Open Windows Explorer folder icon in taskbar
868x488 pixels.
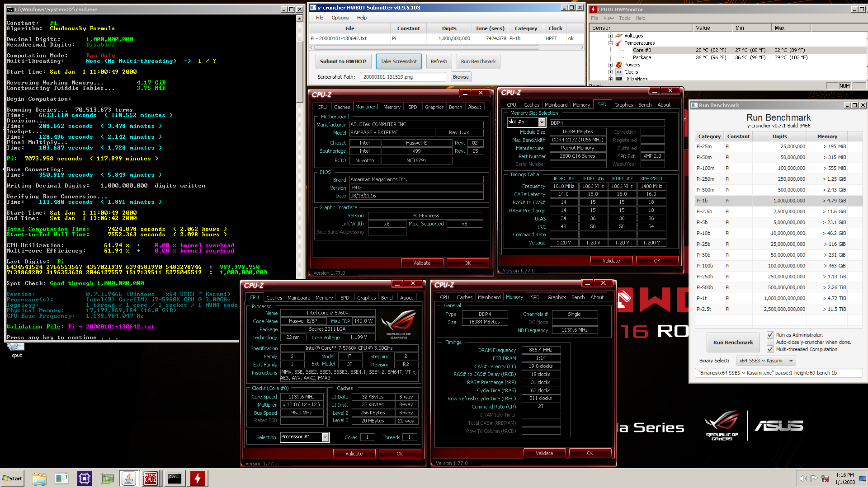coord(39,479)
